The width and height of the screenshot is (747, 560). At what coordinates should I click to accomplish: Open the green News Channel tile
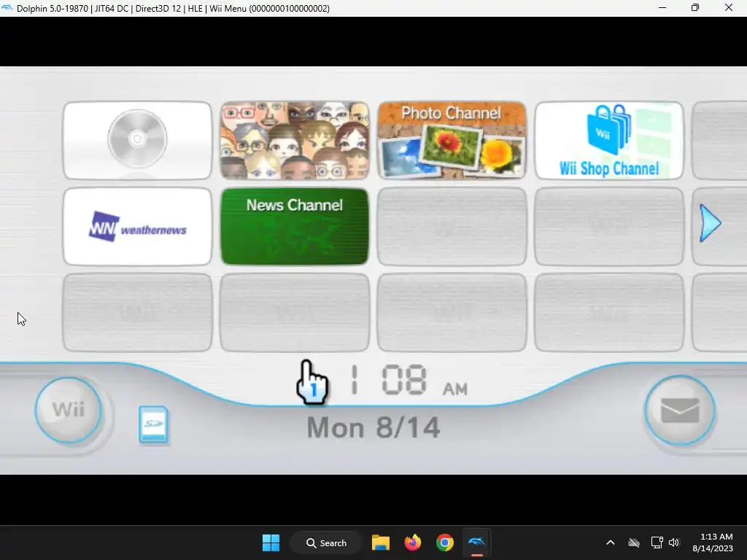click(295, 227)
